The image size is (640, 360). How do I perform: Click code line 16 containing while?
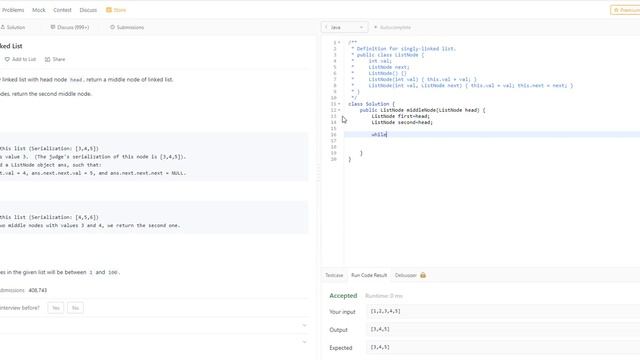click(492, 135)
